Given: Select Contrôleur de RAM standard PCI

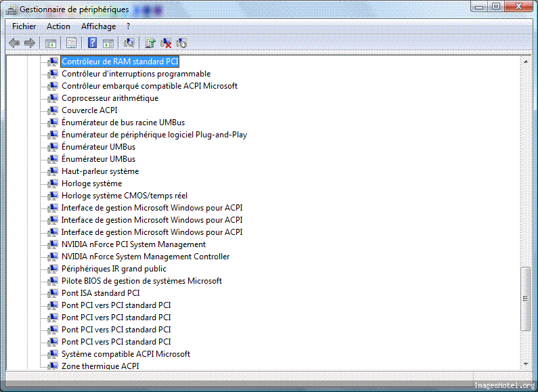Looking at the screenshot, I should [120, 62].
